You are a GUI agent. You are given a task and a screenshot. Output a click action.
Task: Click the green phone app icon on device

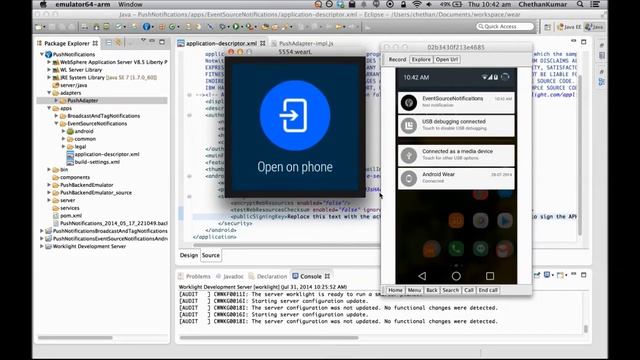(x=456, y=248)
